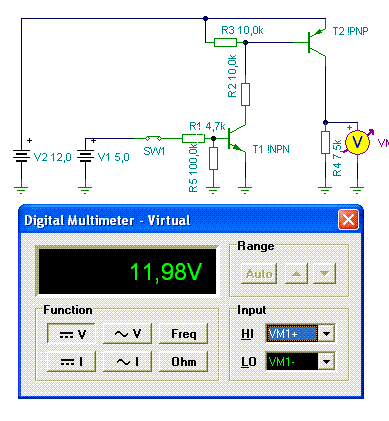Select the V2 12V battery symbol
The height and width of the screenshot is (421, 389).
point(21,156)
